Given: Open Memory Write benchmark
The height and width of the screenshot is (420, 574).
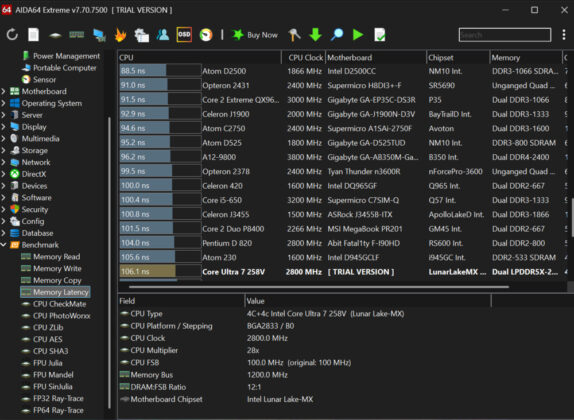Looking at the screenshot, I should click(51, 268).
